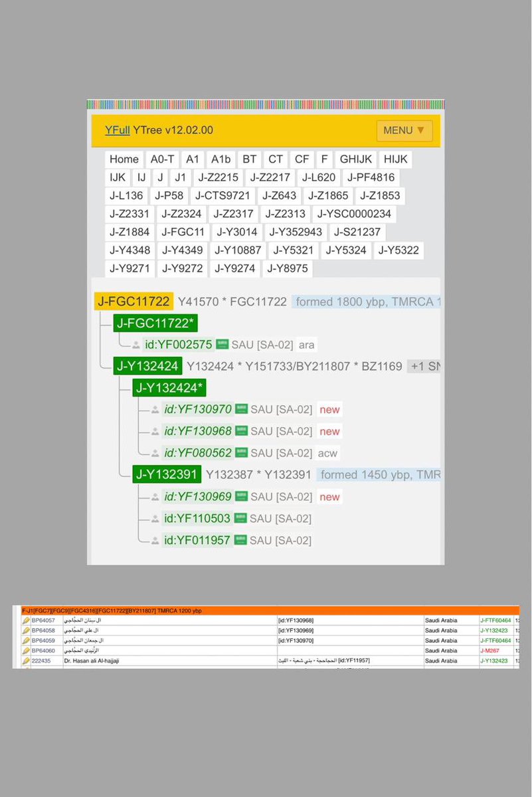
Task: Open sample id:YF080562
Action: click(x=197, y=453)
